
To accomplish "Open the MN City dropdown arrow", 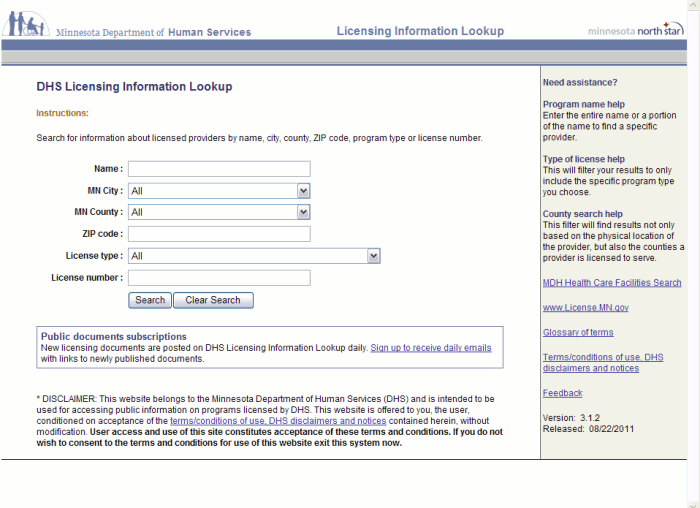I will tap(304, 191).
